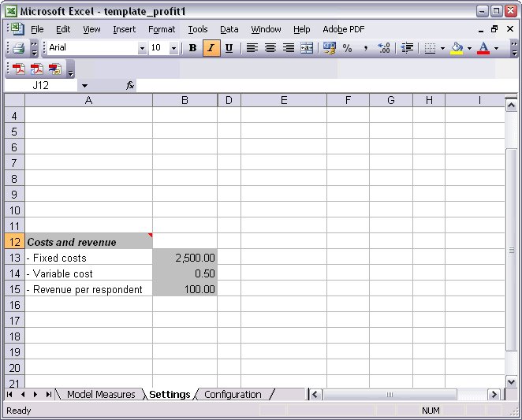
Task: Switch to Model Measures sheet tab
Action: click(101, 395)
